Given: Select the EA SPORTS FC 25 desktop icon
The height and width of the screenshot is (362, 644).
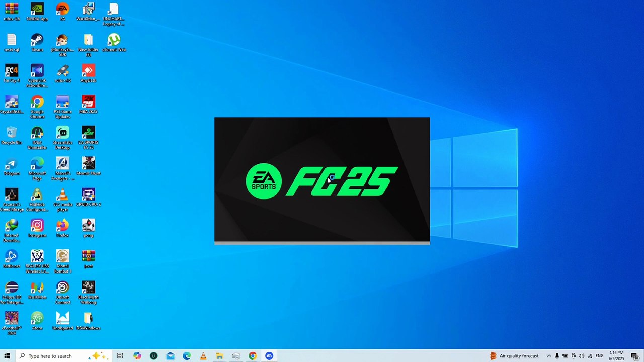Looking at the screenshot, I should coord(88,138).
